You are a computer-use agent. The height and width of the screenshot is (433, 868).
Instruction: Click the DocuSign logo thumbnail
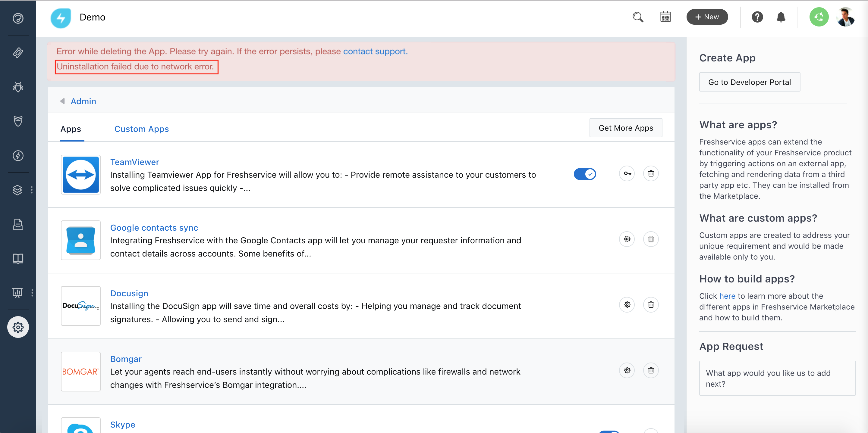click(80, 306)
